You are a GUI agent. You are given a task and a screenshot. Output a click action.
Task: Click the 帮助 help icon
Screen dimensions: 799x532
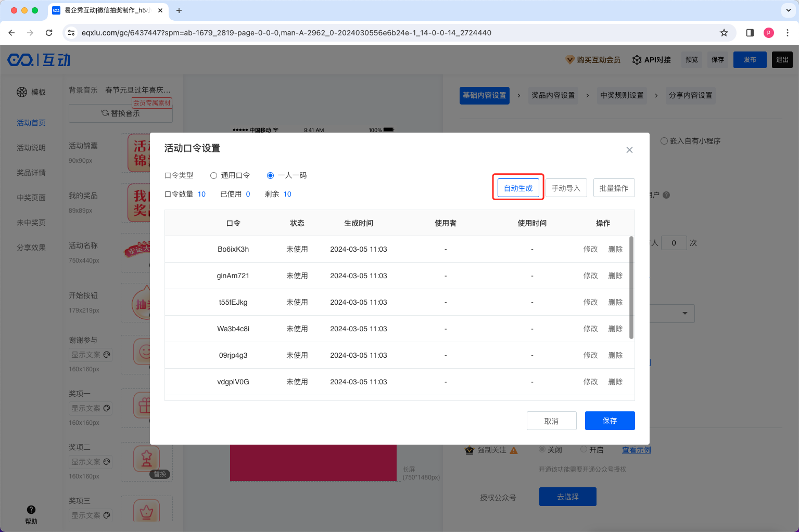click(x=31, y=510)
